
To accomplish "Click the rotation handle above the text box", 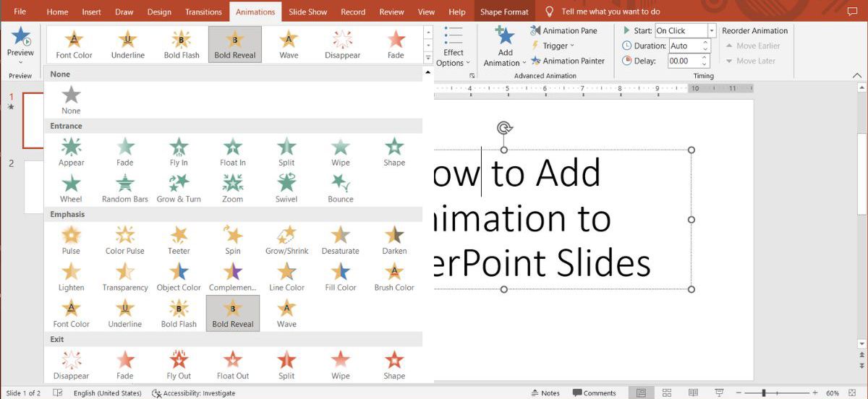I will (504, 129).
